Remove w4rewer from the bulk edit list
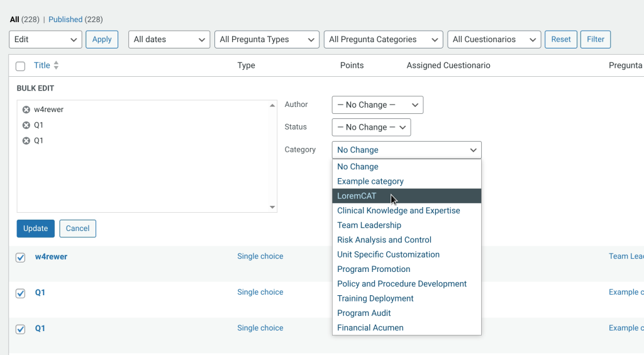Image resolution: width=644 pixels, height=355 pixels. coord(26,110)
